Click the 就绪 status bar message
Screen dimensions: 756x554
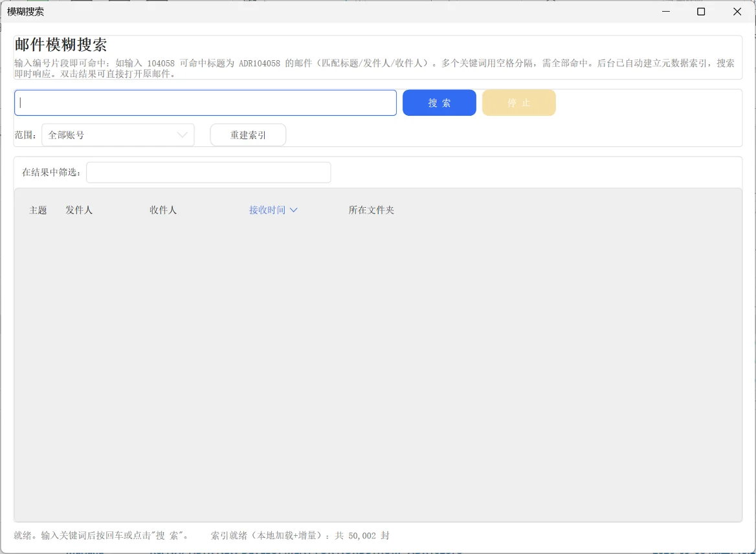101,536
